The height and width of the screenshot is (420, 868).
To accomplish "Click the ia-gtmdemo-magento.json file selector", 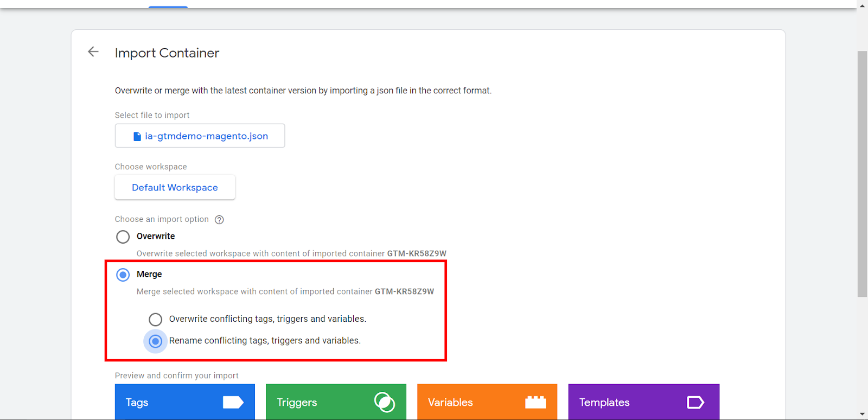I will (x=200, y=136).
